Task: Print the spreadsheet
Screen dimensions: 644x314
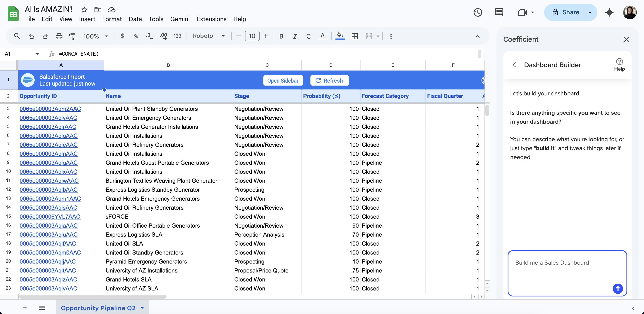Action: [59, 36]
